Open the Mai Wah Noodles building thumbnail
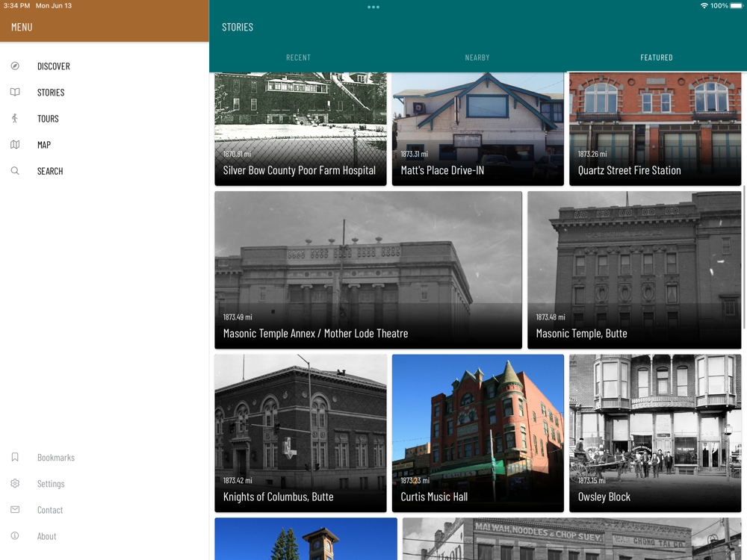Screen dimensions: 747x560 (x=571, y=538)
